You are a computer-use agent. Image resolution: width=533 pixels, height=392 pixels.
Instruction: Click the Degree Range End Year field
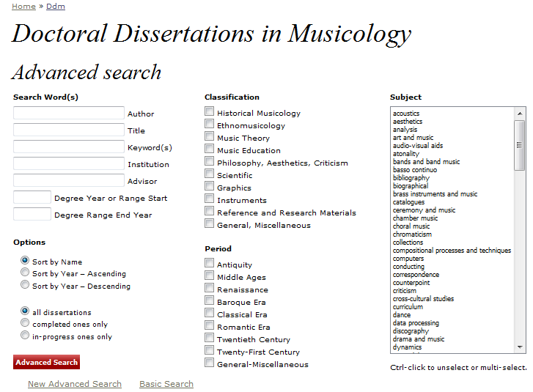(32, 214)
